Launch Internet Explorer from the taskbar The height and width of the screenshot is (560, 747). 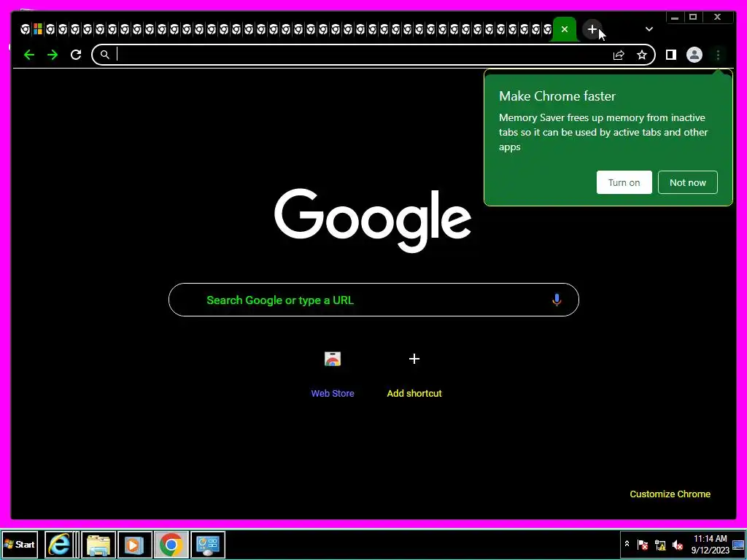click(x=60, y=544)
